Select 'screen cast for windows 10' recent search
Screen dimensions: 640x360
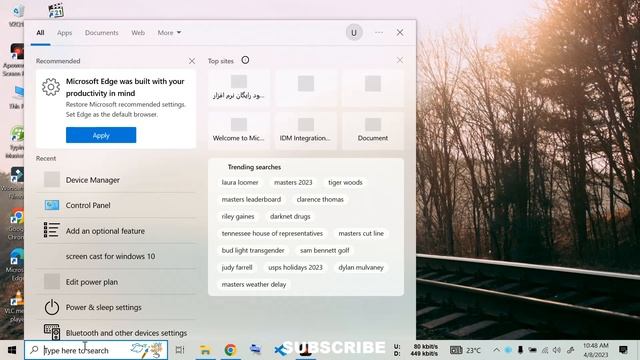click(116, 256)
